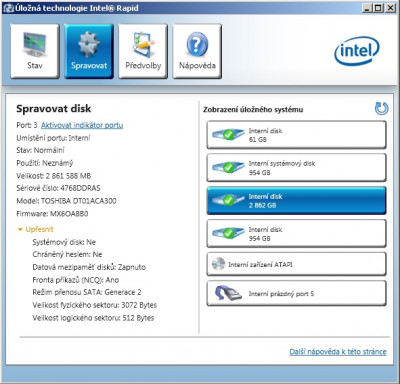Select Interní prázdný port 5

point(296,293)
